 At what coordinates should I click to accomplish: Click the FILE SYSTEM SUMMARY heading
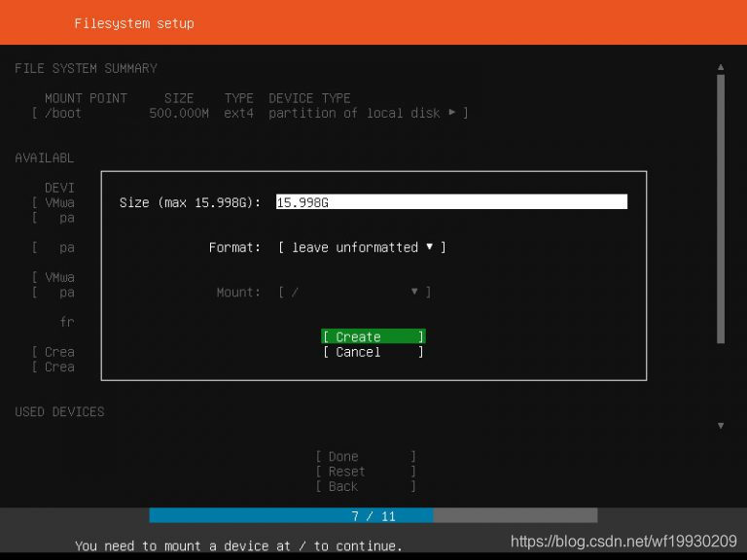[86, 68]
